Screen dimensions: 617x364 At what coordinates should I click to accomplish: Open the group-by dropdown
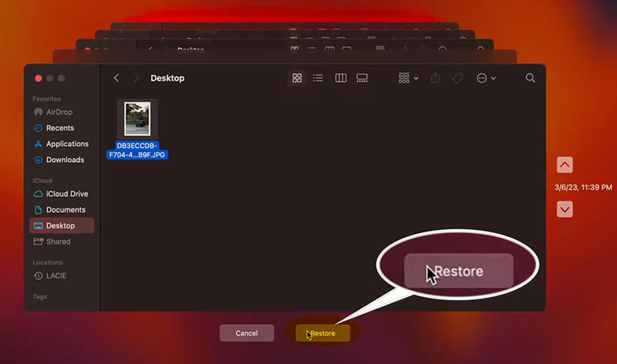(408, 78)
